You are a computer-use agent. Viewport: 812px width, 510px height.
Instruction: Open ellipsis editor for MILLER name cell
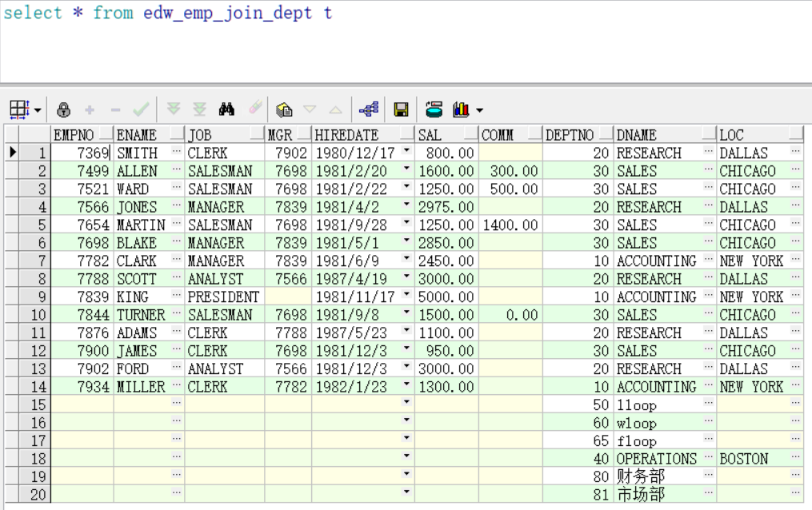(177, 384)
